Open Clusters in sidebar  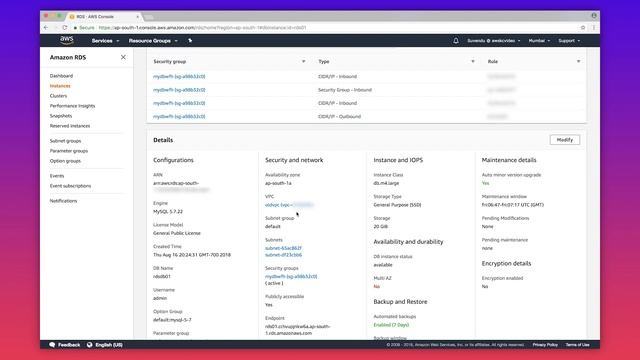pos(58,96)
